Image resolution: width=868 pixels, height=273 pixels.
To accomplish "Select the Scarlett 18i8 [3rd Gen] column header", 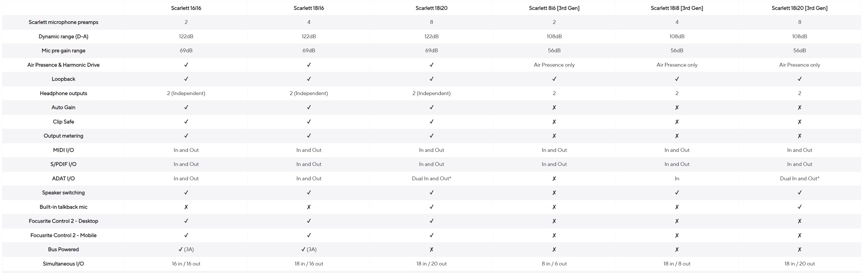I will (677, 8).
